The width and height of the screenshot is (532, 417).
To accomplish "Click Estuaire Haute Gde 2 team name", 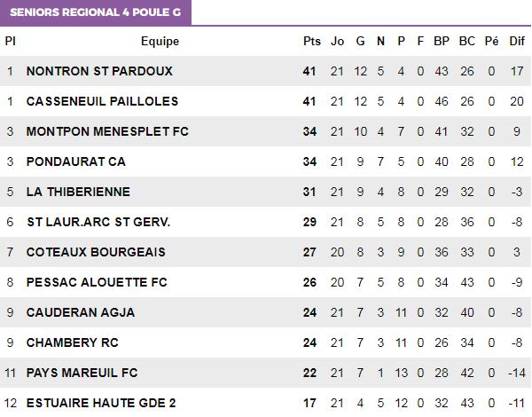I will pyautogui.click(x=101, y=403).
